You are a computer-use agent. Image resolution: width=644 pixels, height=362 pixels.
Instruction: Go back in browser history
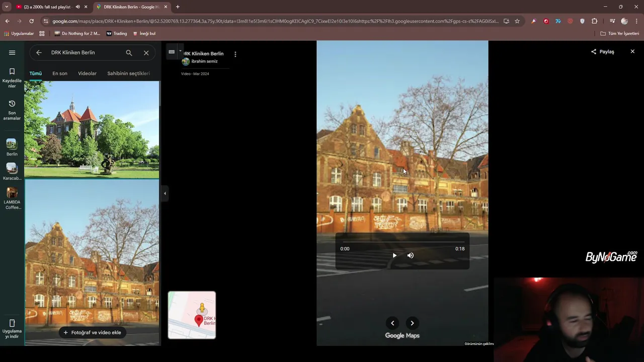click(7, 21)
